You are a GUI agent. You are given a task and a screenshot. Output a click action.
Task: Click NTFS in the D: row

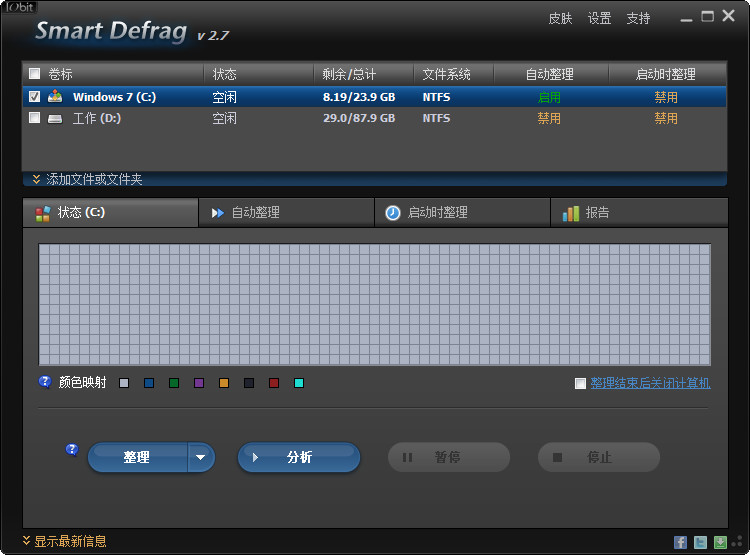(x=436, y=118)
